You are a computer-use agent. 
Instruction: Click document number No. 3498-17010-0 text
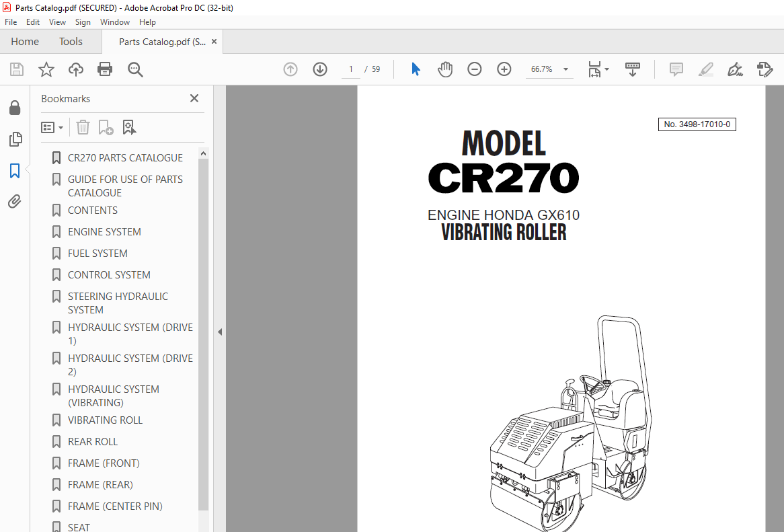[697, 124]
